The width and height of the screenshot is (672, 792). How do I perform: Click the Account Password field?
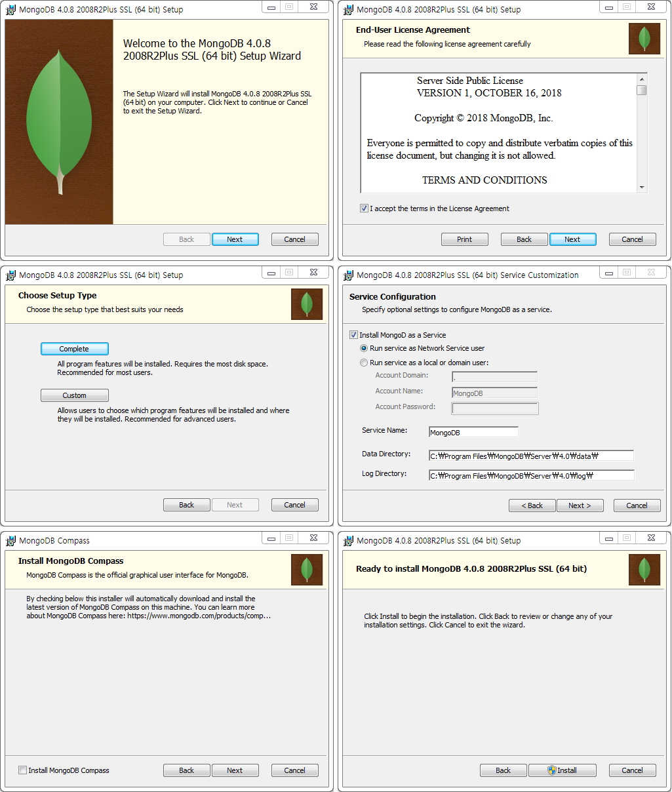click(x=495, y=408)
